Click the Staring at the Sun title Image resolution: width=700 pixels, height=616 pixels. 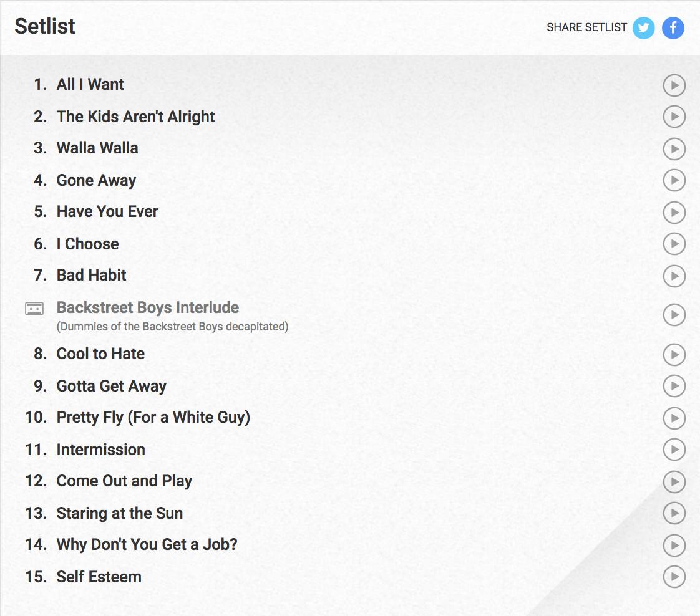119,513
